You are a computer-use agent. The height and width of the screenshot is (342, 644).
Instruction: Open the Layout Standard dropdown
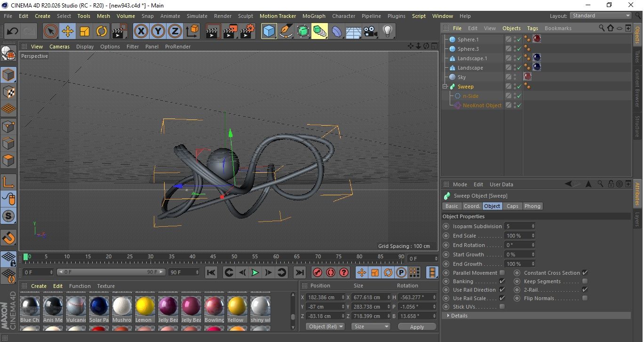tap(601, 16)
